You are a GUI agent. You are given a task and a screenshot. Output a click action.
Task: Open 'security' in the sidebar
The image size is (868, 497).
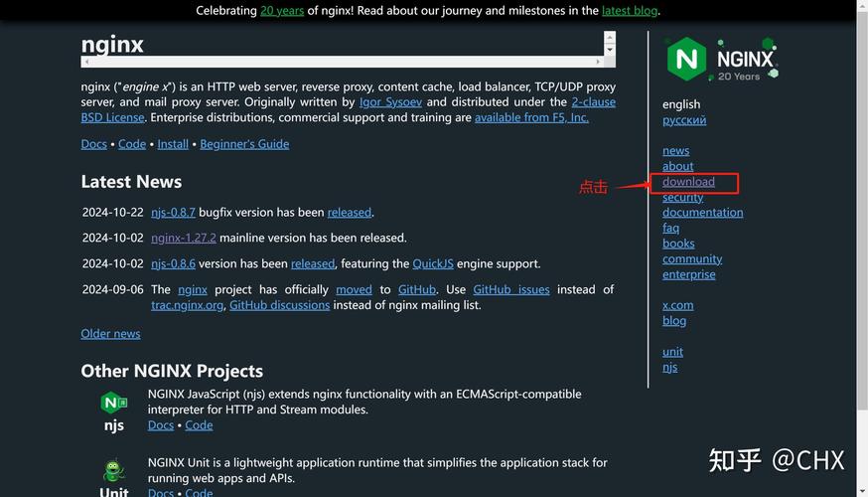tap(682, 197)
